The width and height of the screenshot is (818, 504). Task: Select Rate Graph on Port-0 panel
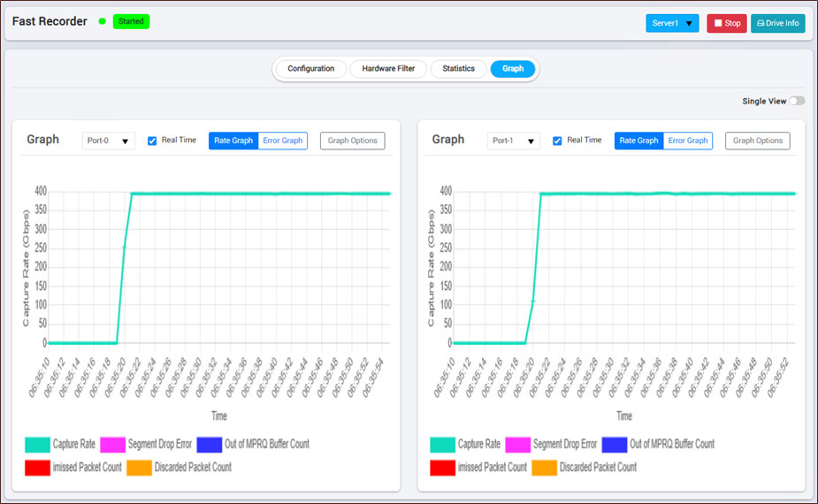click(233, 141)
